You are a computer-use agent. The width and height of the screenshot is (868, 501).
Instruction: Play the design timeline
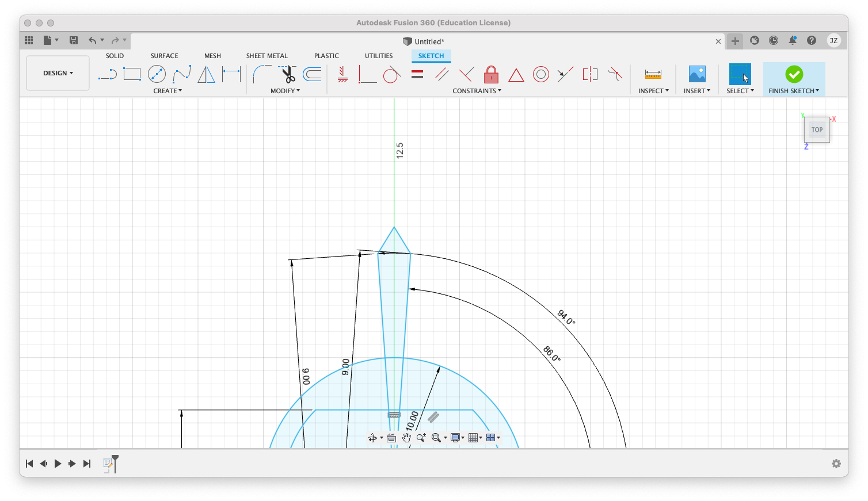tap(58, 464)
